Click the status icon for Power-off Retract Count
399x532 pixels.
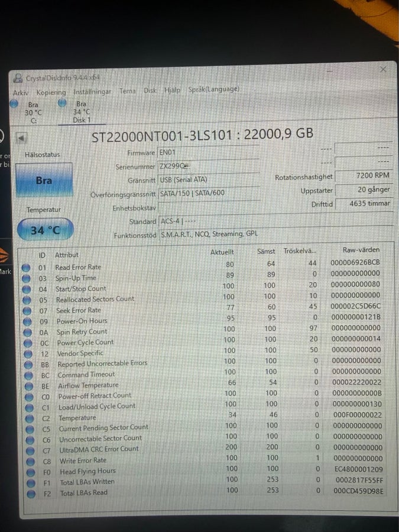(x=30, y=397)
